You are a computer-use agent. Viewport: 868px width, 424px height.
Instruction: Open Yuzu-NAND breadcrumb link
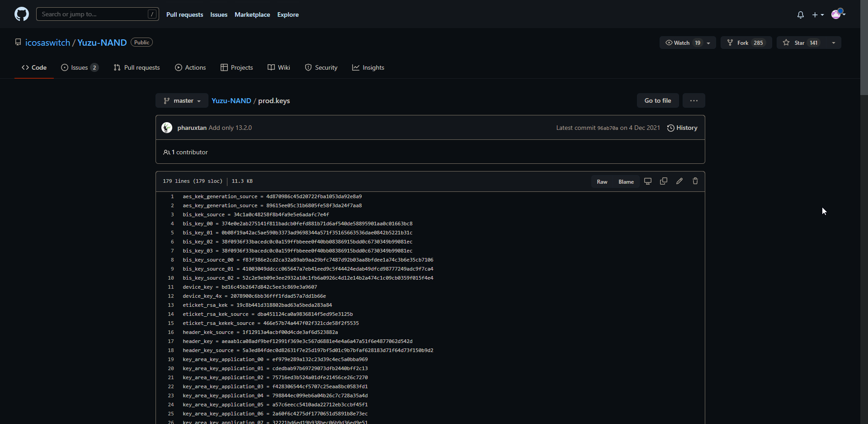point(231,100)
